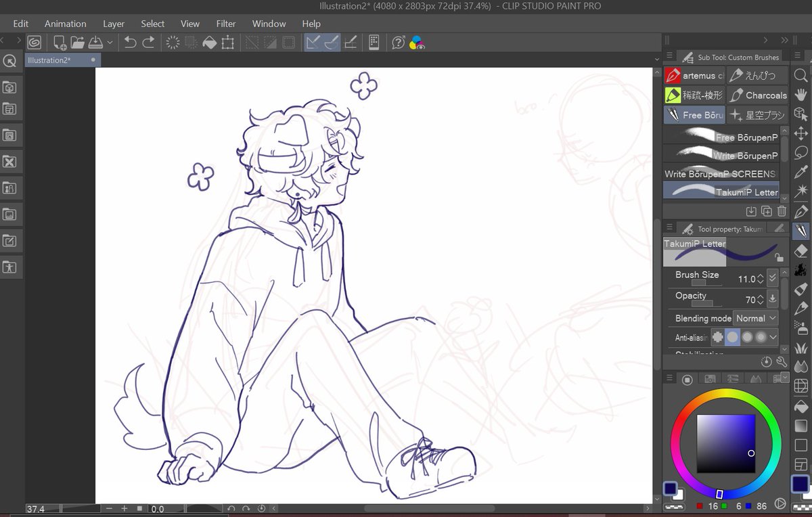Select the Eyedropper tool
812x517 pixels.
coord(800,172)
